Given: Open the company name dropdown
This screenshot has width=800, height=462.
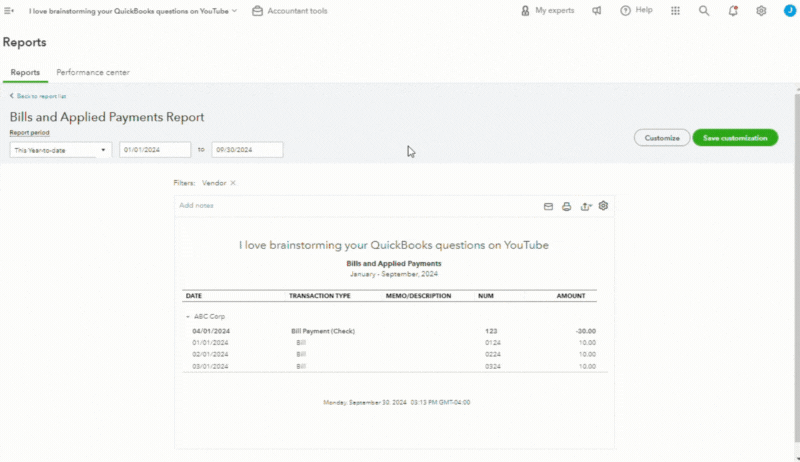Looking at the screenshot, I should pos(133,11).
